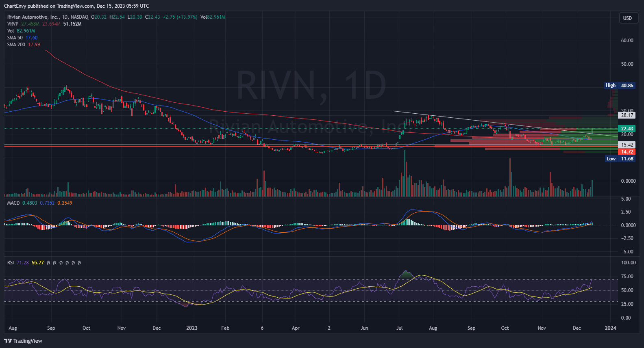Click the 60.00 price axis label

627,41
